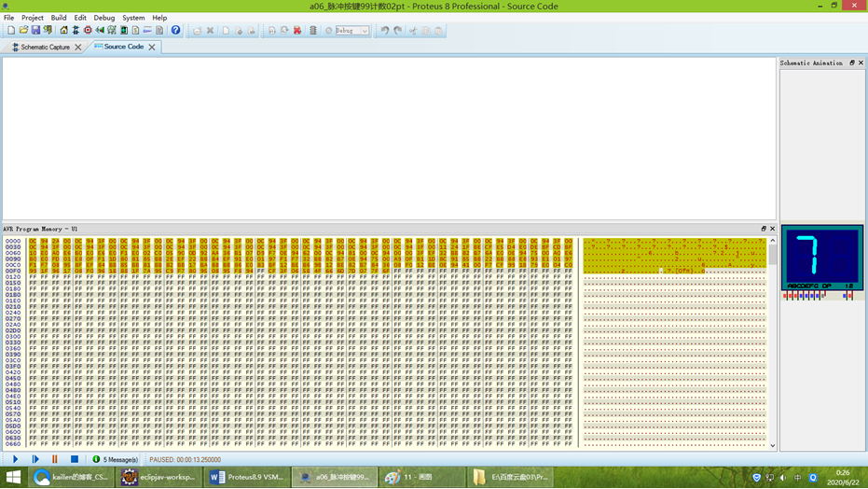Open a project using the folder icon

[23, 31]
